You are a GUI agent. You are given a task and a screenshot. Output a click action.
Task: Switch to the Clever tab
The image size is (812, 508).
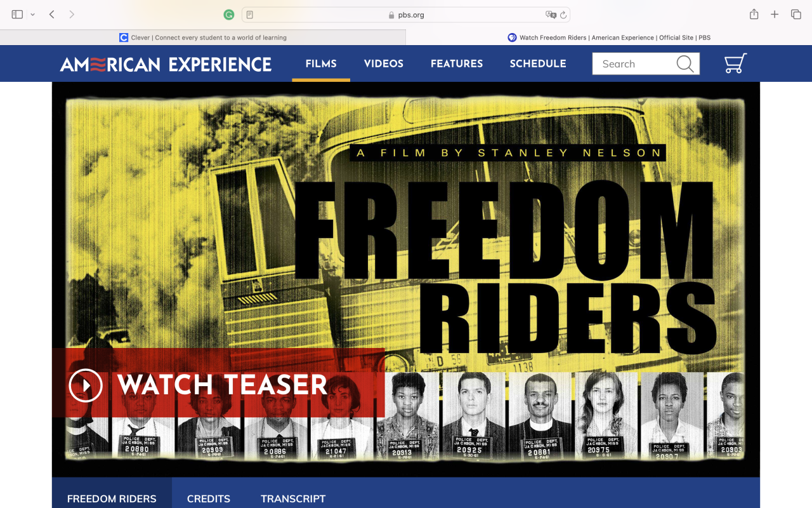(203, 37)
